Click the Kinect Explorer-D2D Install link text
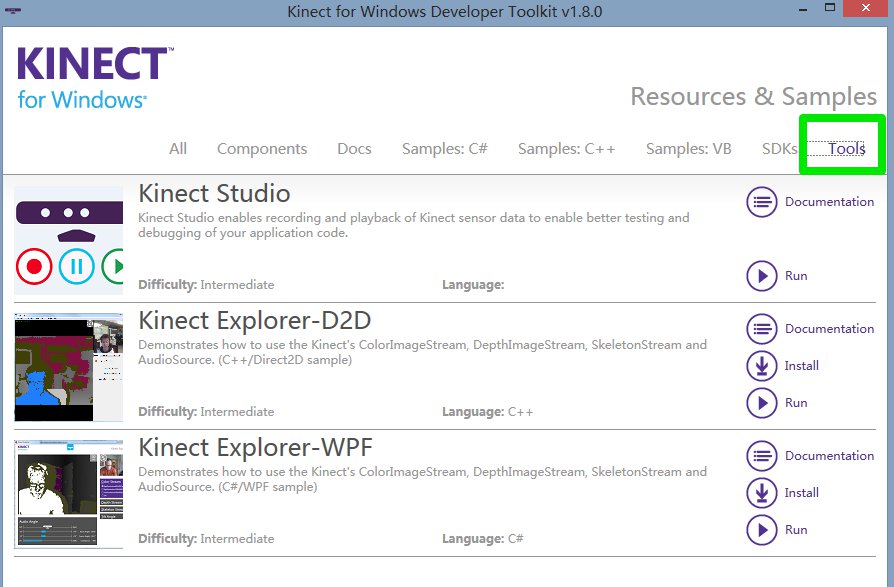This screenshot has height=587, width=894. 802,366
